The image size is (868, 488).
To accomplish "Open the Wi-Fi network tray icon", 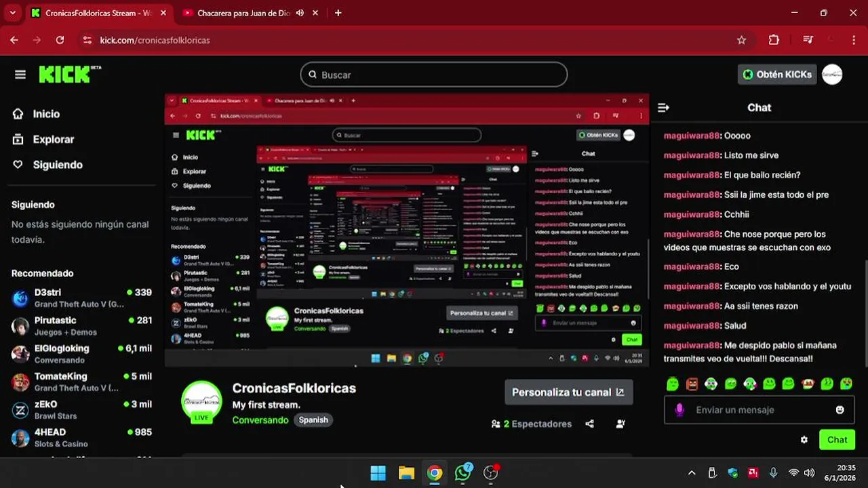I will [793, 472].
